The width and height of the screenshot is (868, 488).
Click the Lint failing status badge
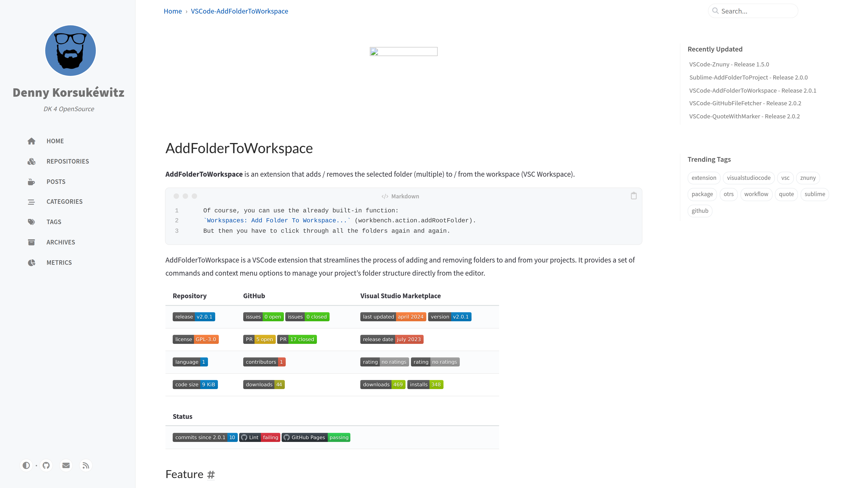coord(259,437)
